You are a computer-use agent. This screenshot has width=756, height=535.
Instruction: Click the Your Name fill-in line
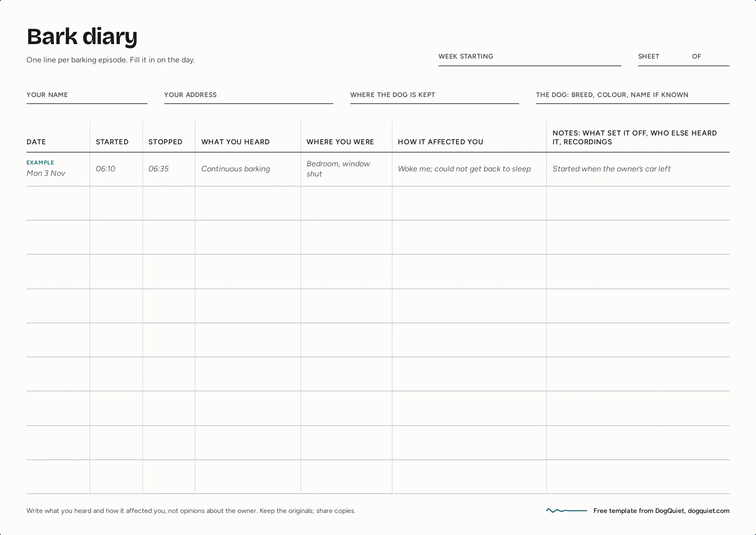87,98
